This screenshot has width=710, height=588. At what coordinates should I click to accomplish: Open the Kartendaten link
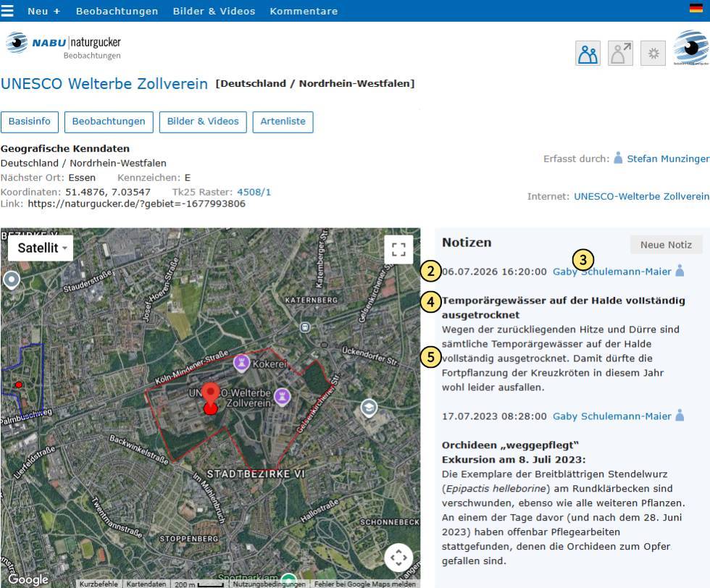146,584
